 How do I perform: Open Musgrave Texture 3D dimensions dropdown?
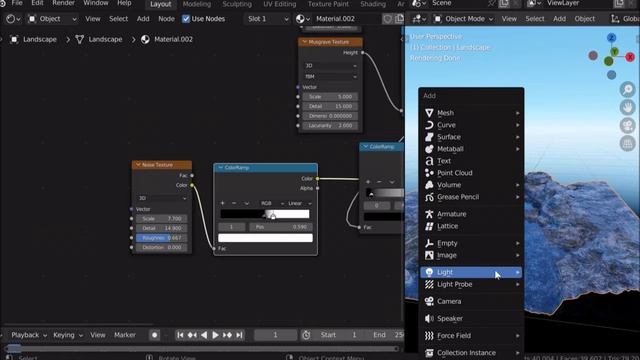[x=331, y=65]
